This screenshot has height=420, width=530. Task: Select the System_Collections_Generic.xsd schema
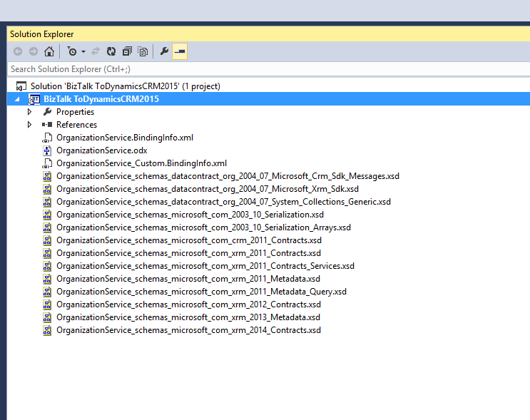[x=223, y=202]
